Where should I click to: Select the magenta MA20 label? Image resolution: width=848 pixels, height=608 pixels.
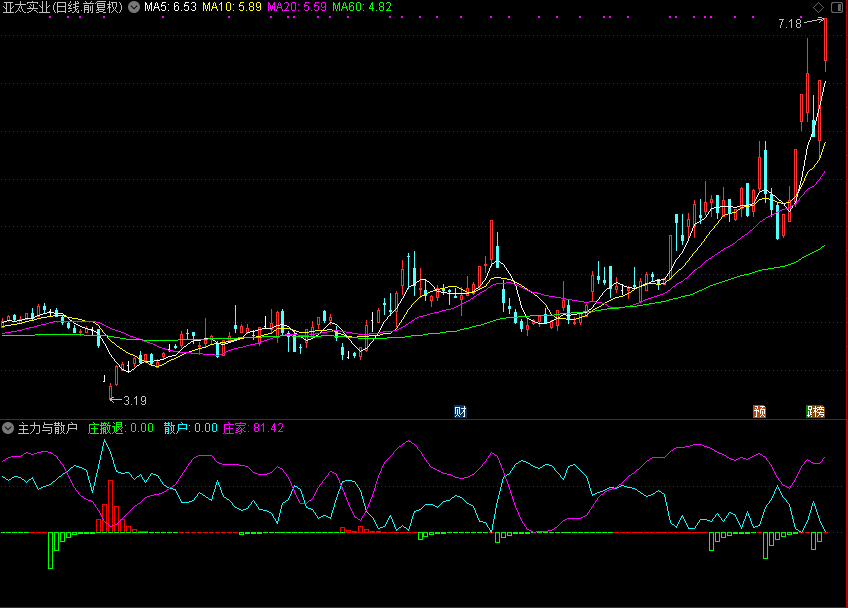pyautogui.click(x=296, y=7)
